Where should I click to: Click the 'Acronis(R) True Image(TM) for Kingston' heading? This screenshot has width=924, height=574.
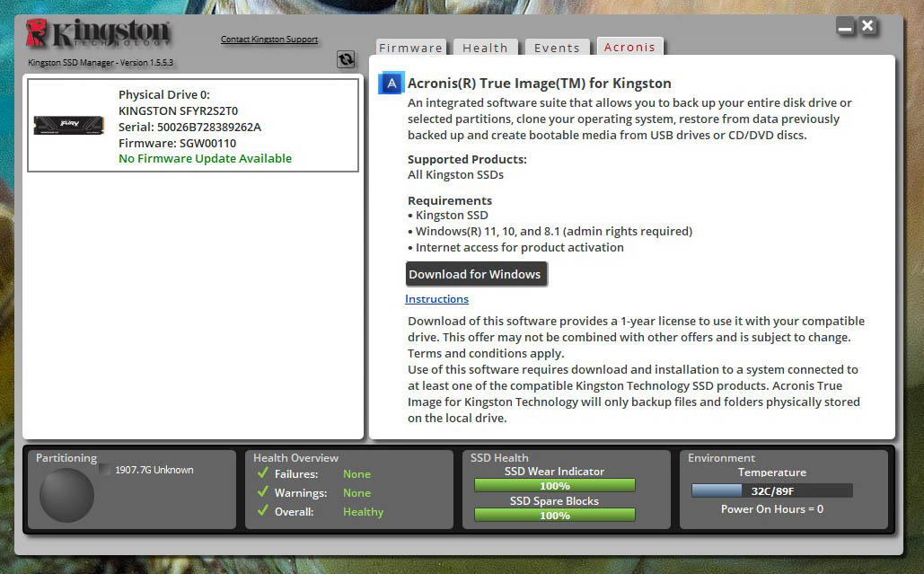pos(540,84)
